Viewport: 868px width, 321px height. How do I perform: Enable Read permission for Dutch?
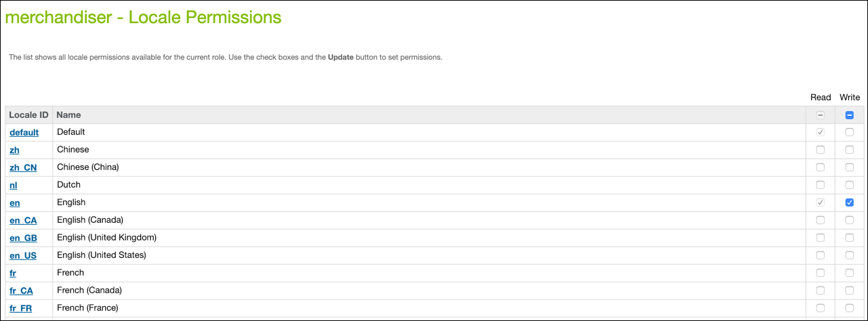pyautogui.click(x=821, y=185)
